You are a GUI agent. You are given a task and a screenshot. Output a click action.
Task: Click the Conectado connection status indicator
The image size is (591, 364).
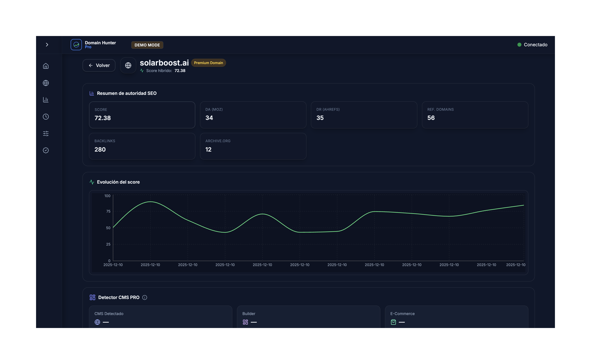(x=532, y=44)
